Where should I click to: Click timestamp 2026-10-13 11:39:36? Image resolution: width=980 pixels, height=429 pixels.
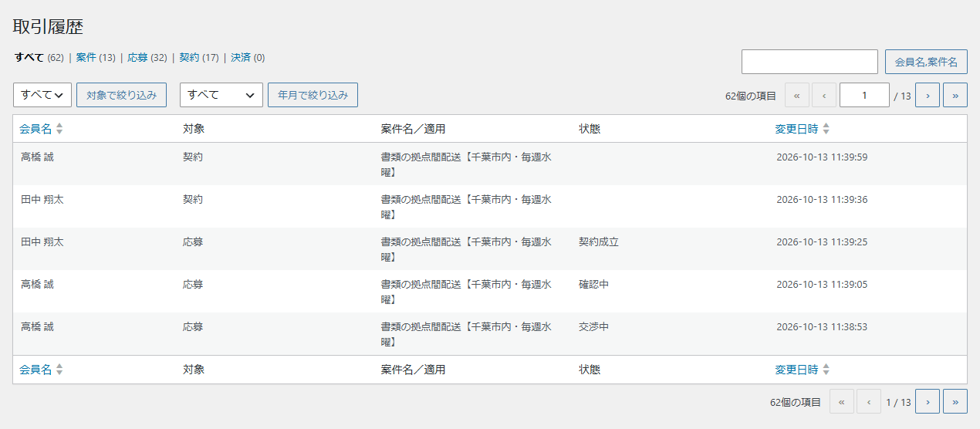click(x=822, y=199)
